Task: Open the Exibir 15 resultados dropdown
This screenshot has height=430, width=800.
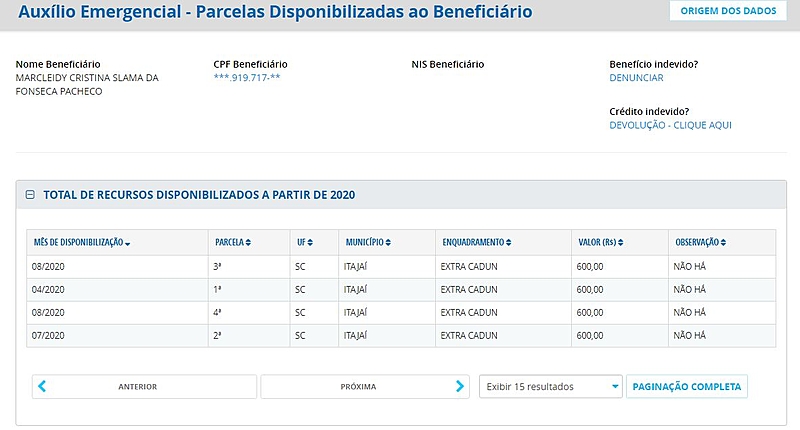Action: point(550,386)
